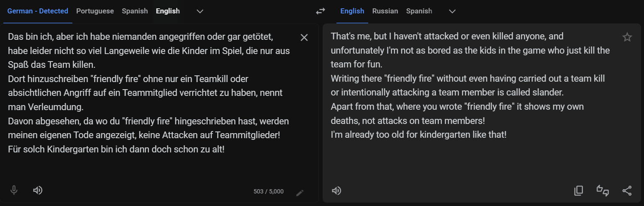Listen to the German source text
Viewport: 644px width, 206px height.
click(38, 191)
